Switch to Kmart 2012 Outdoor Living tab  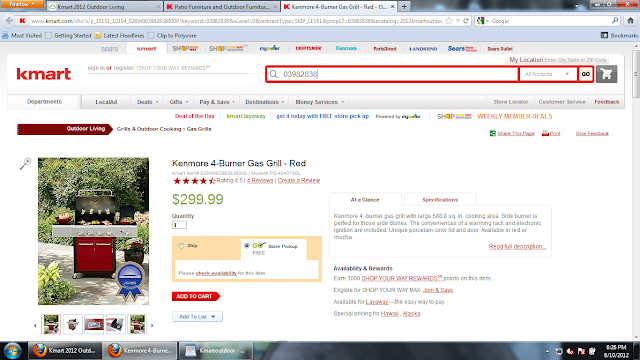(x=104, y=7)
